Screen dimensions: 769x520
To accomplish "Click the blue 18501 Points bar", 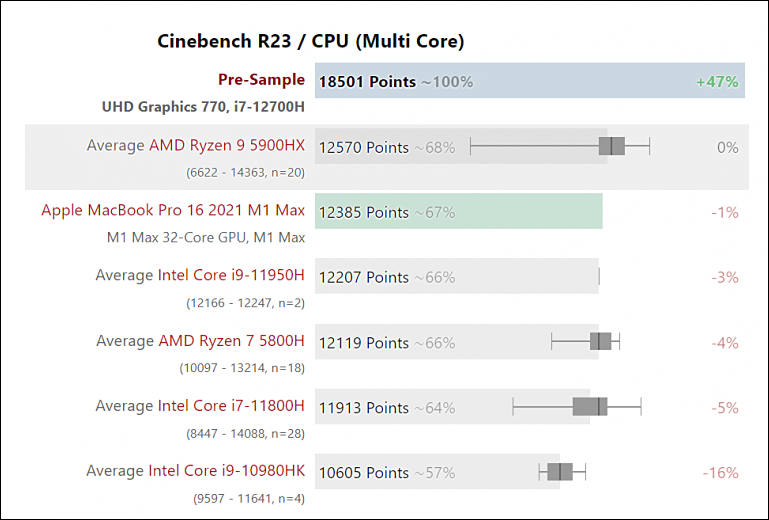I will [530, 80].
